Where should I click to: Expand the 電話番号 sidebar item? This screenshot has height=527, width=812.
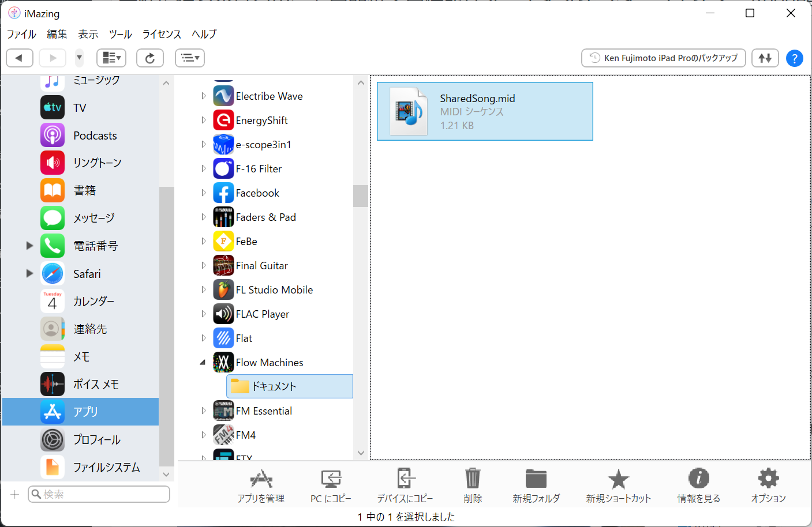[x=29, y=246]
